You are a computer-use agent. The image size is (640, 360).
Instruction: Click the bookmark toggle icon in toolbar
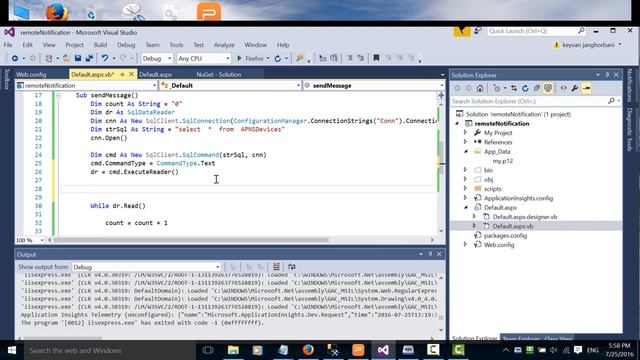coord(376,58)
